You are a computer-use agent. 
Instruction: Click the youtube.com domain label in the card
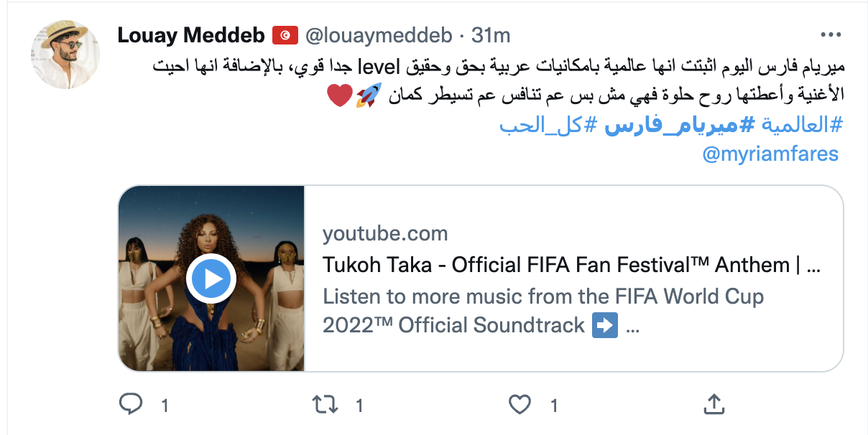[x=385, y=233]
